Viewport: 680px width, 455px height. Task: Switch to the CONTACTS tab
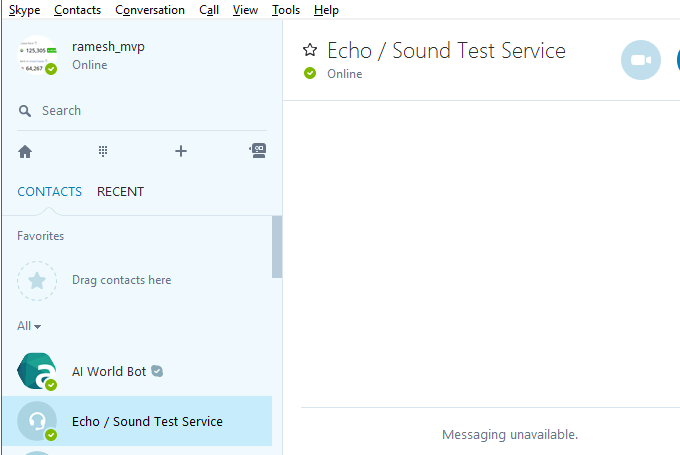coord(49,192)
